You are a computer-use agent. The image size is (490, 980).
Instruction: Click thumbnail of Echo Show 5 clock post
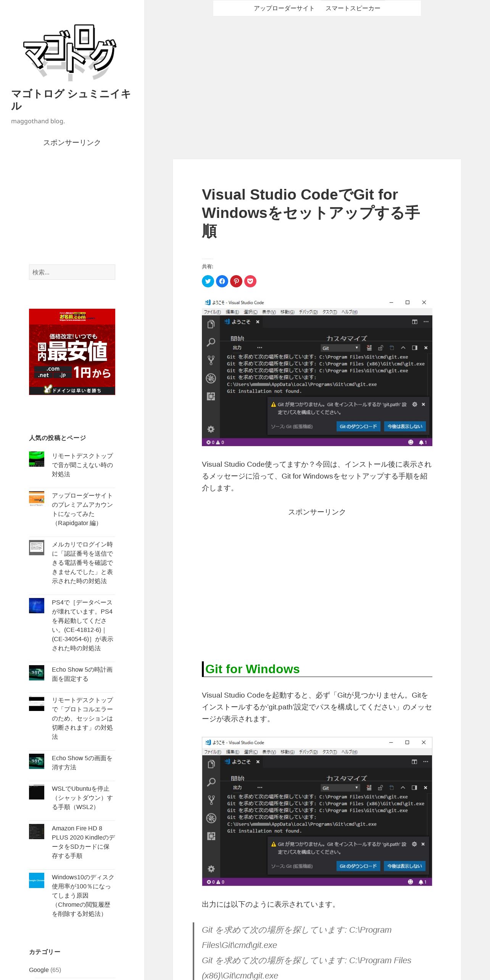pyautogui.click(x=37, y=673)
